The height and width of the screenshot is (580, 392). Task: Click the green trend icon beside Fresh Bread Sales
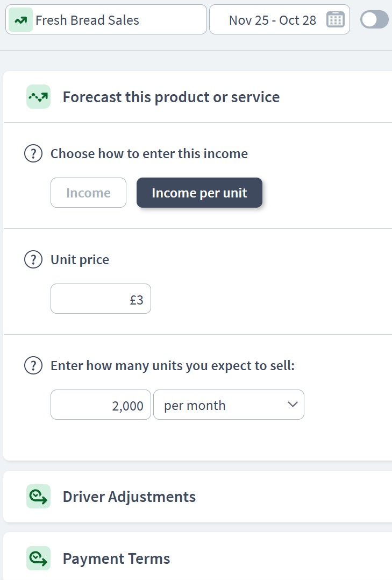[22, 19]
